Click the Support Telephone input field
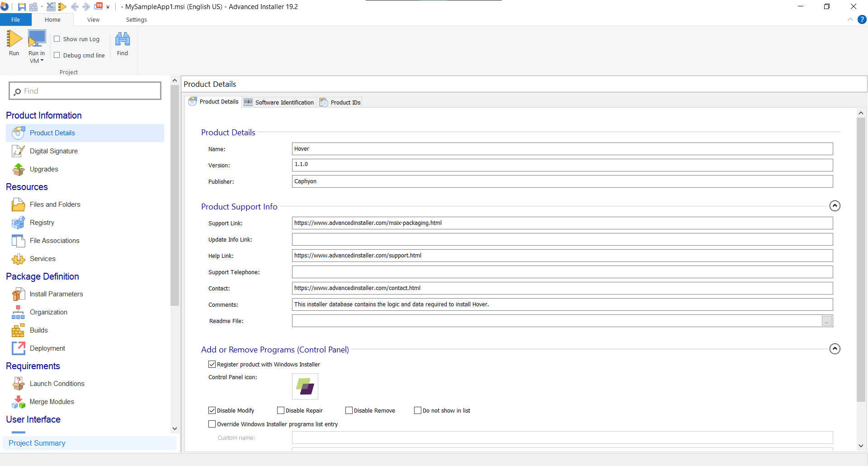Image resolution: width=868 pixels, height=466 pixels. (562, 272)
